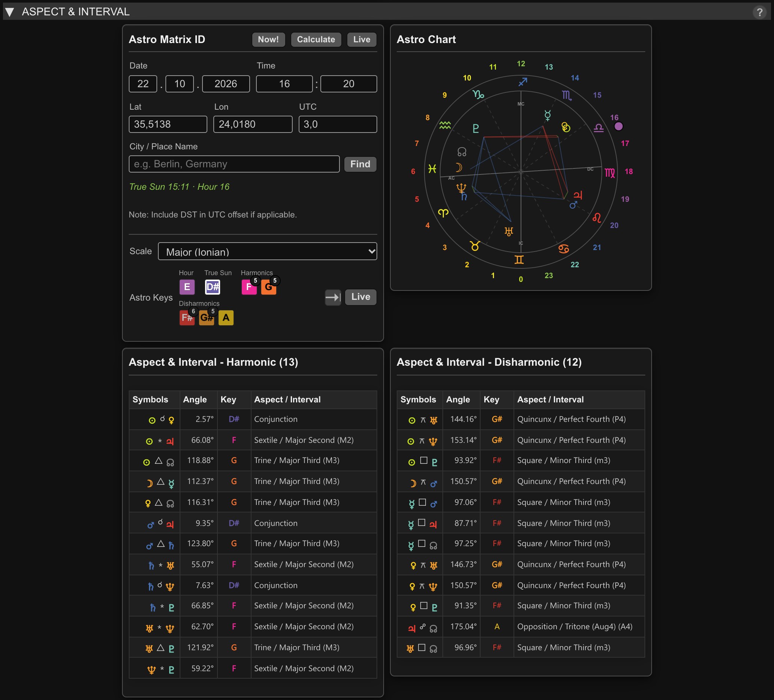Select the Harmonics key swatch G
Image resolution: width=774 pixels, height=700 pixels.
pyautogui.click(x=269, y=287)
